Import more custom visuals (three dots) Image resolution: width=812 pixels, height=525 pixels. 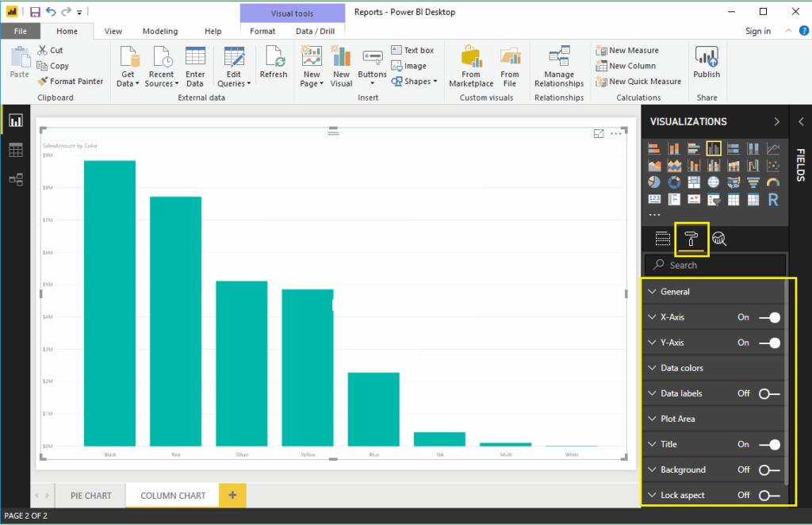[x=654, y=214]
